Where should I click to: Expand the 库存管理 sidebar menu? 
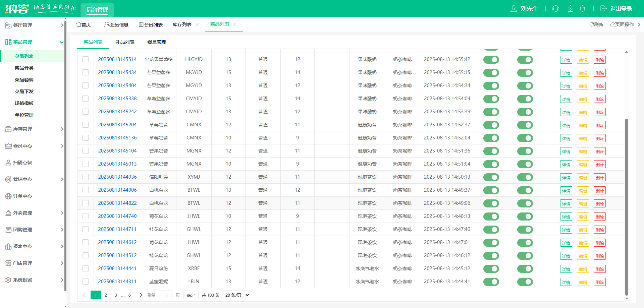[34, 129]
